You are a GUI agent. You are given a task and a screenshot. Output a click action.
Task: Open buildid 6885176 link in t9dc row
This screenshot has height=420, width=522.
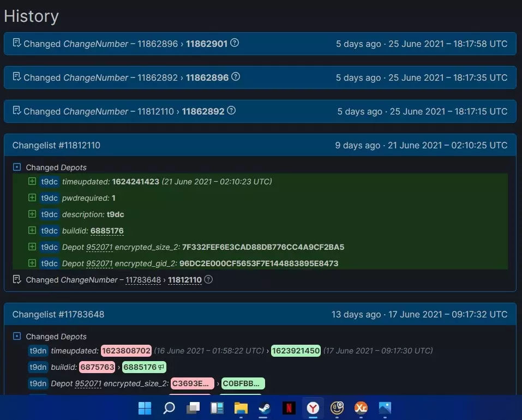tap(107, 231)
